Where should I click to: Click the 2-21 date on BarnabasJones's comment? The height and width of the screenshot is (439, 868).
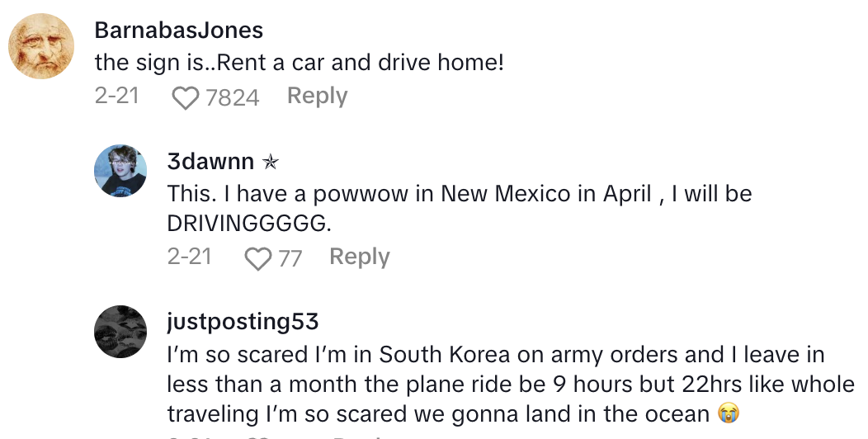pyautogui.click(x=116, y=97)
